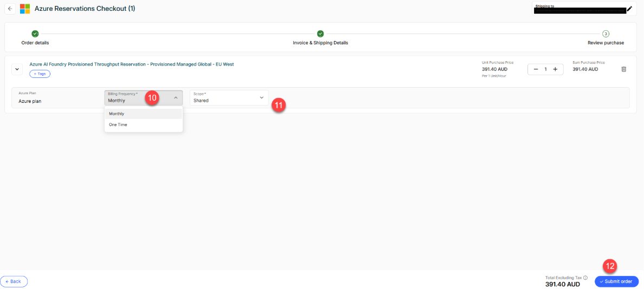Choose One Time in the billing frequency list
Viewport: 644px width, 289px height.
click(143, 124)
